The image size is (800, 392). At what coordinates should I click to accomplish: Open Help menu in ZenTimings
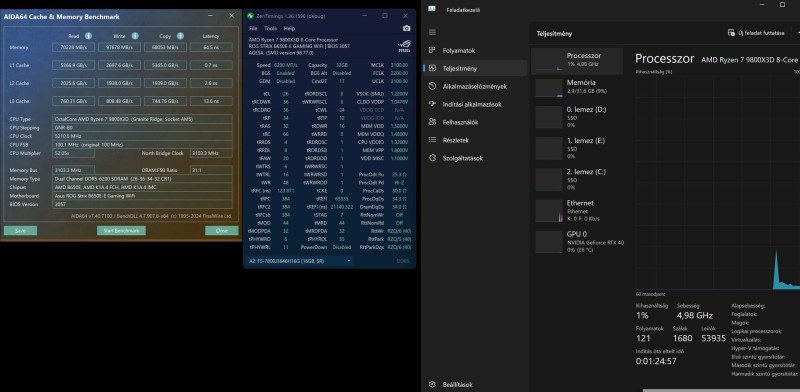(289, 29)
